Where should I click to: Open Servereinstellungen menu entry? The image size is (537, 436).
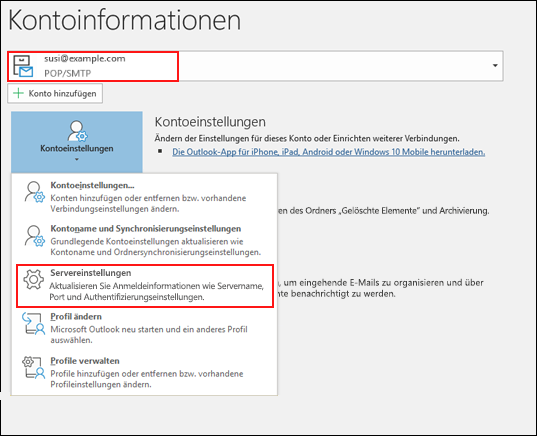pyautogui.click(x=145, y=285)
